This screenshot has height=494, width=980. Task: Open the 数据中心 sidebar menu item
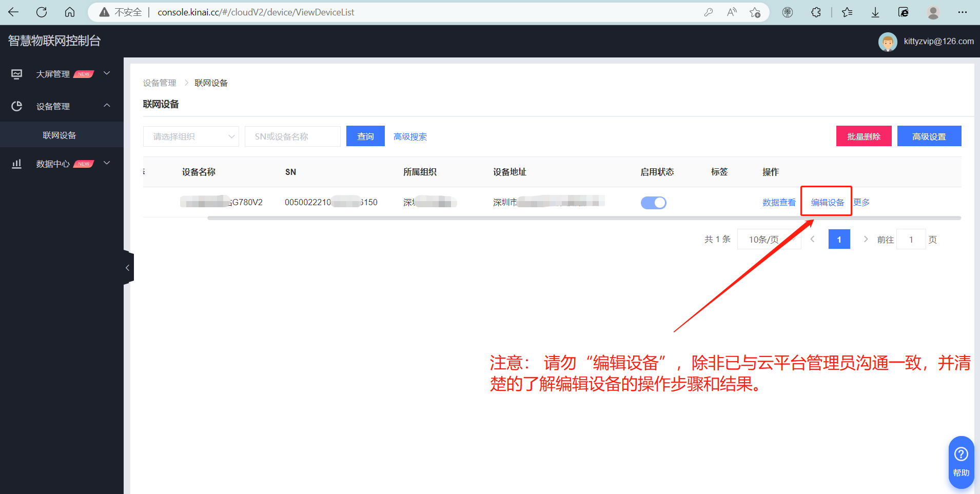(62, 164)
